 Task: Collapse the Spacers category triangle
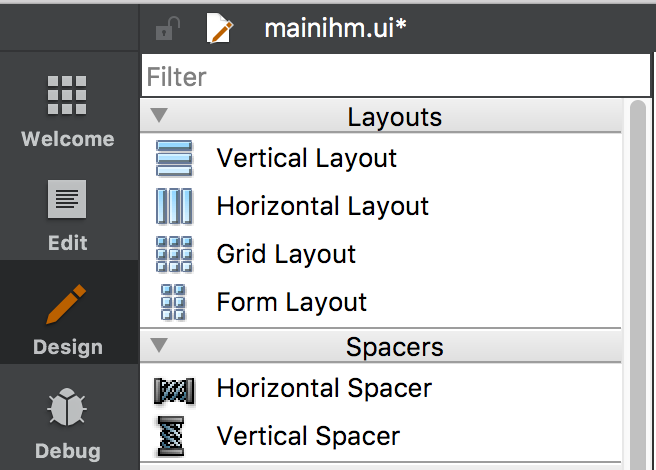(x=159, y=345)
